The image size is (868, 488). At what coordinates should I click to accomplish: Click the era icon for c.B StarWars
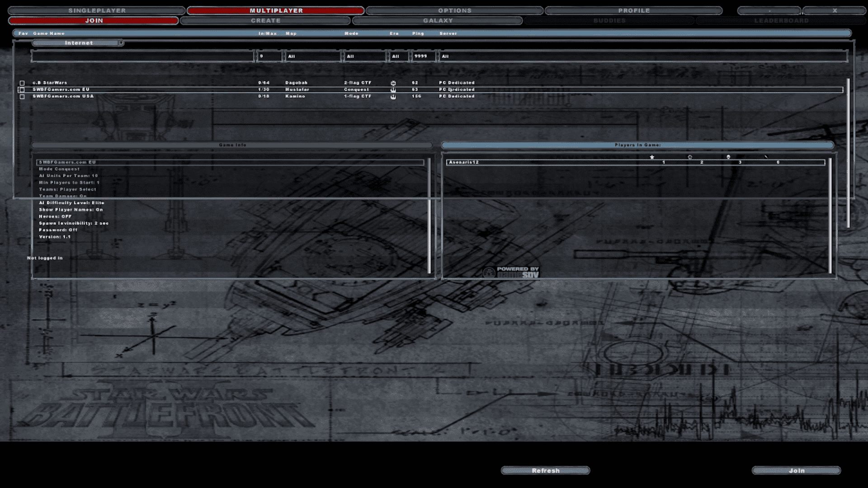(393, 83)
